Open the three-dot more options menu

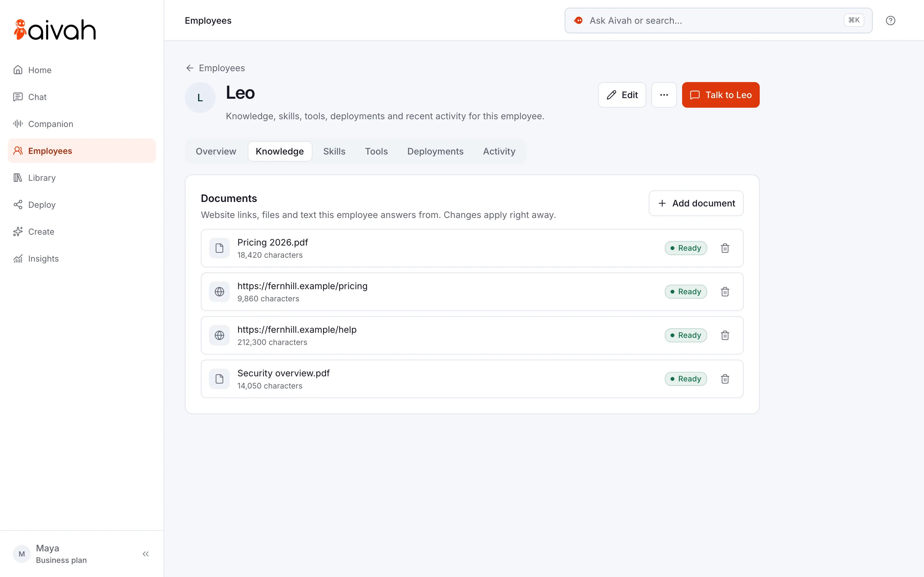coord(664,95)
